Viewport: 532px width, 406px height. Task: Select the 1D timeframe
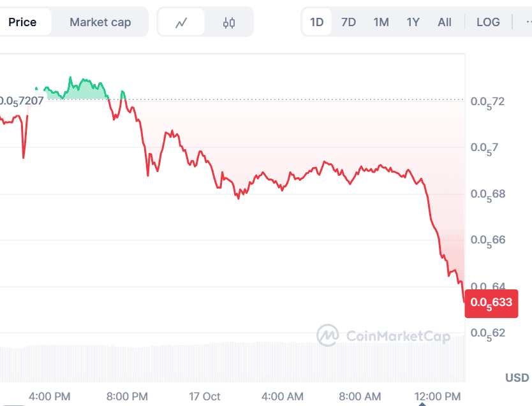[x=316, y=22]
